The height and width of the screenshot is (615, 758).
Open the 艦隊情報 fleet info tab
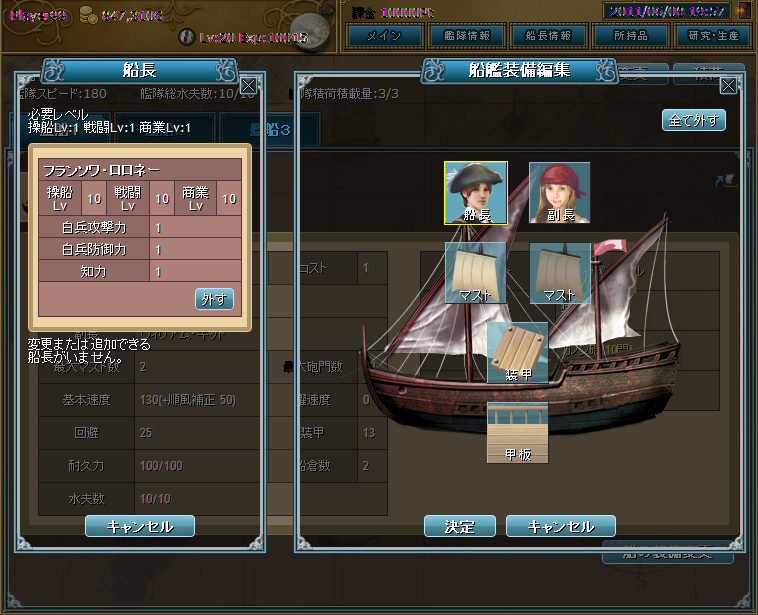click(467, 36)
